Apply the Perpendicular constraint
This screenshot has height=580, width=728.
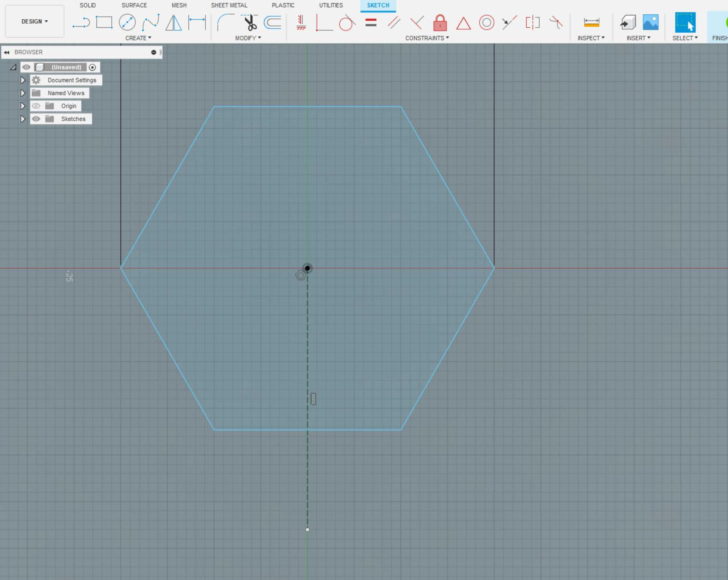click(417, 23)
